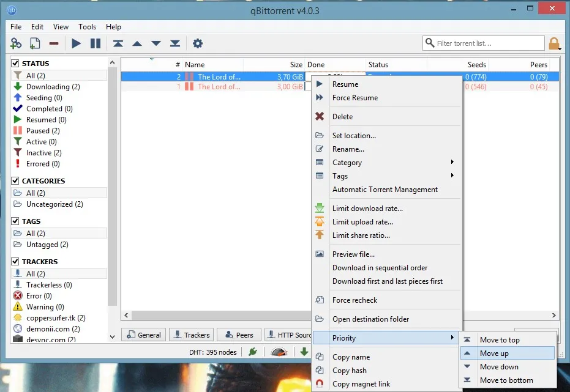Image resolution: width=570 pixels, height=392 pixels.
Task: Click the Move up priority toolbar icon
Action: tap(137, 43)
